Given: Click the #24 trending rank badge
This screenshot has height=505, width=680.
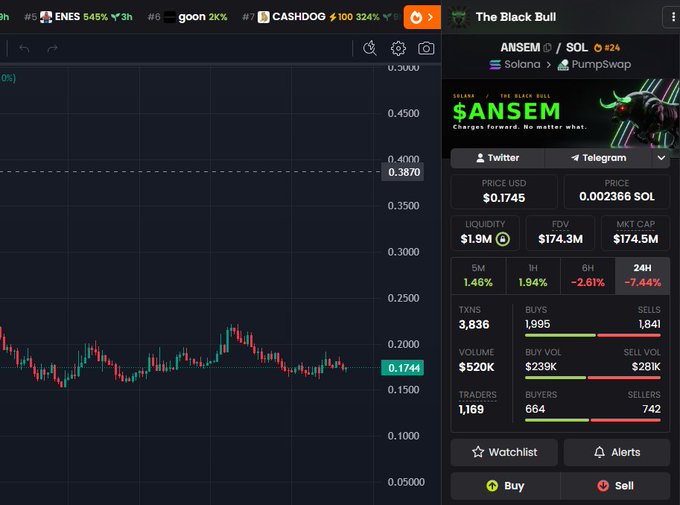Looking at the screenshot, I should pos(607,48).
